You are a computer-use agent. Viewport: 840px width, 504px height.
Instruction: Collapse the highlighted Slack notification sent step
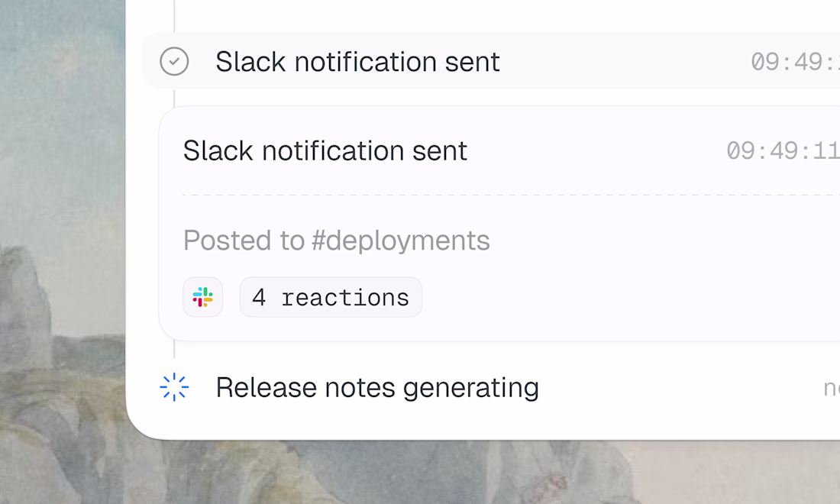(491, 61)
